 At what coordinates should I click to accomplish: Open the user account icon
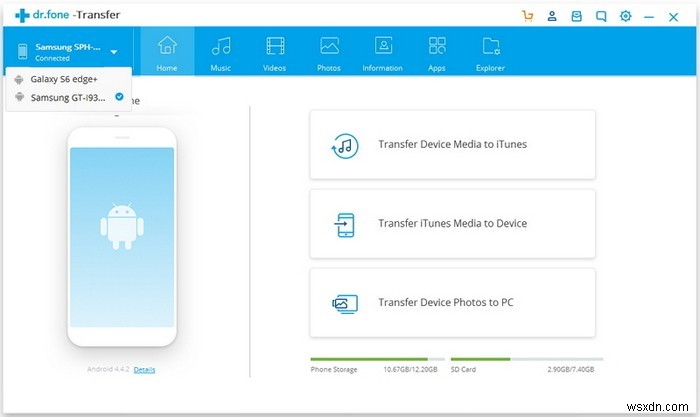coord(552,17)
